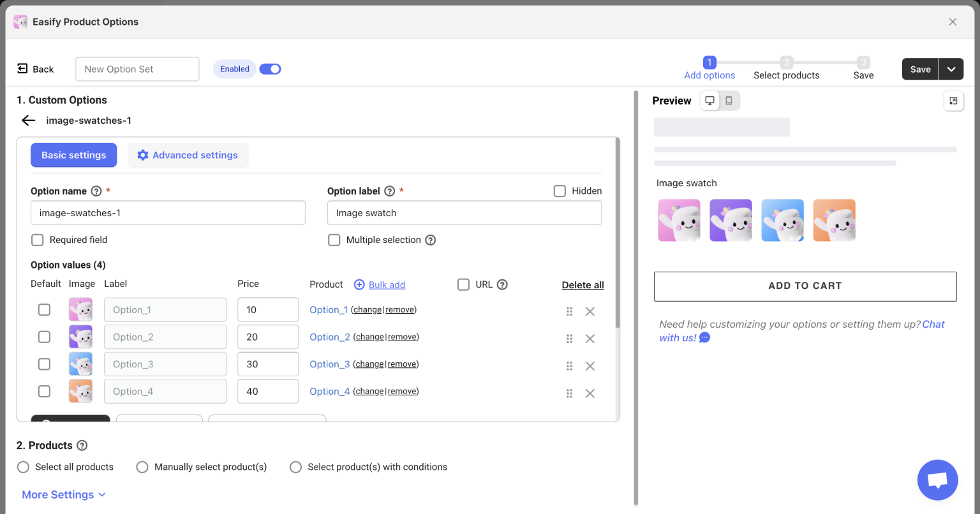The height and width of the screenshot is (514, 980).
Task: Open the preview in expanded window
Action: (953, 101)
